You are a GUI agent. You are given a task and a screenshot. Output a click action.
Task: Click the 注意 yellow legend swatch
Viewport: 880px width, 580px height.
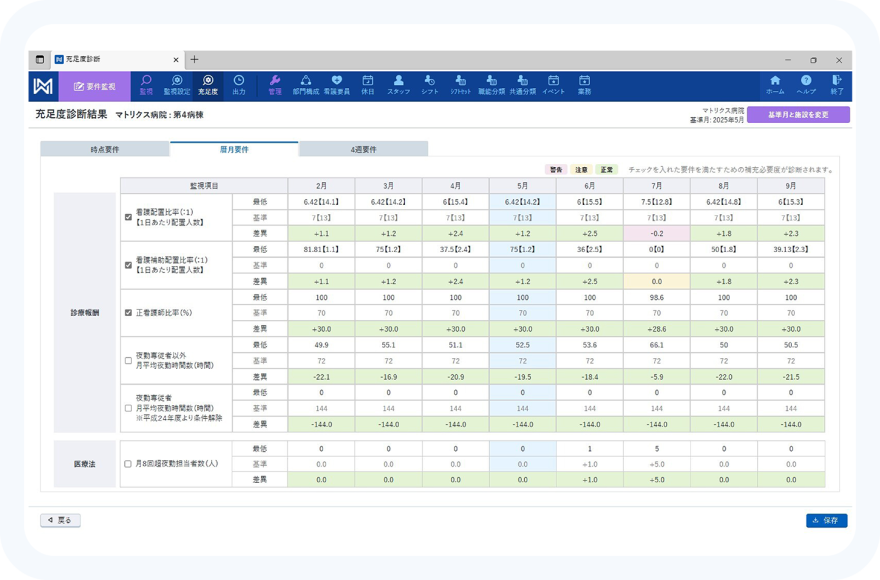581,170
